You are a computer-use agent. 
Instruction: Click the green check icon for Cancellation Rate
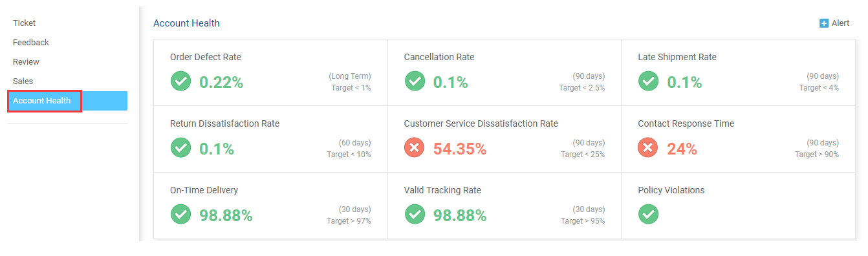tap(415, 81)
